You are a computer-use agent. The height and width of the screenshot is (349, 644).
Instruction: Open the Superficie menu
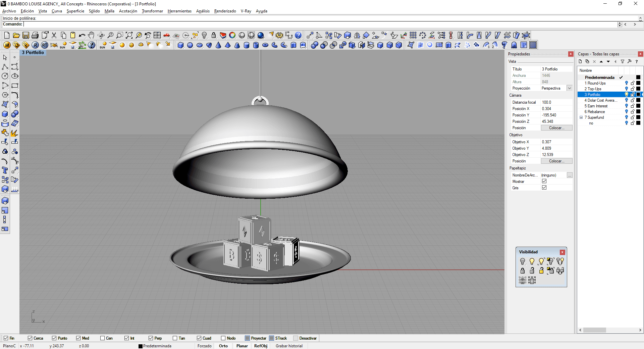[x=75, y=11]
